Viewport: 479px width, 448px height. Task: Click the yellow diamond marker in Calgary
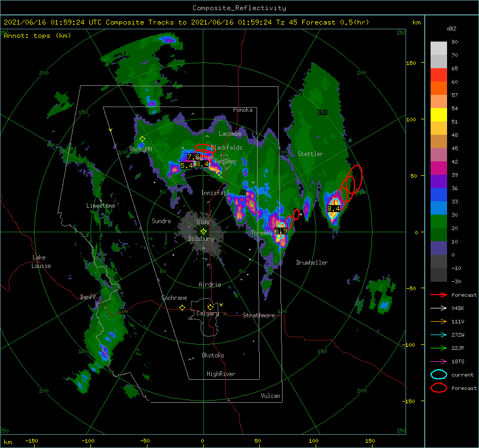tap(210, 307)
